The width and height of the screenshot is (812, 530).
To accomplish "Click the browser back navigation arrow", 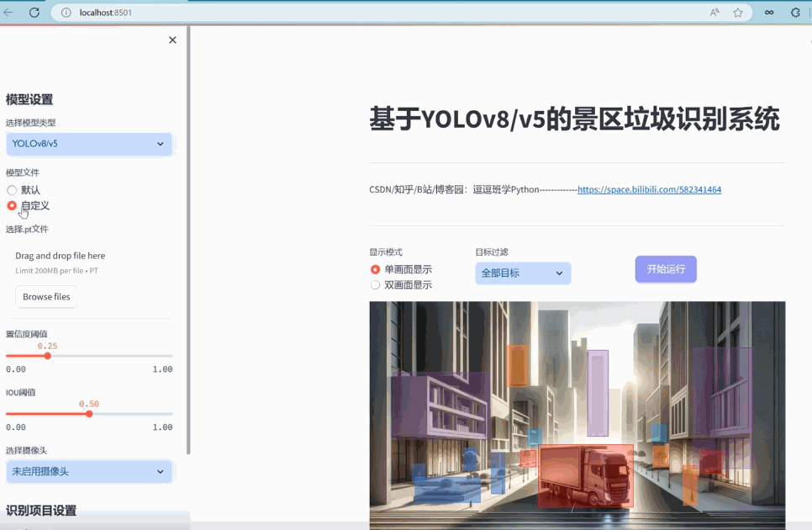I will click(8, 12).
